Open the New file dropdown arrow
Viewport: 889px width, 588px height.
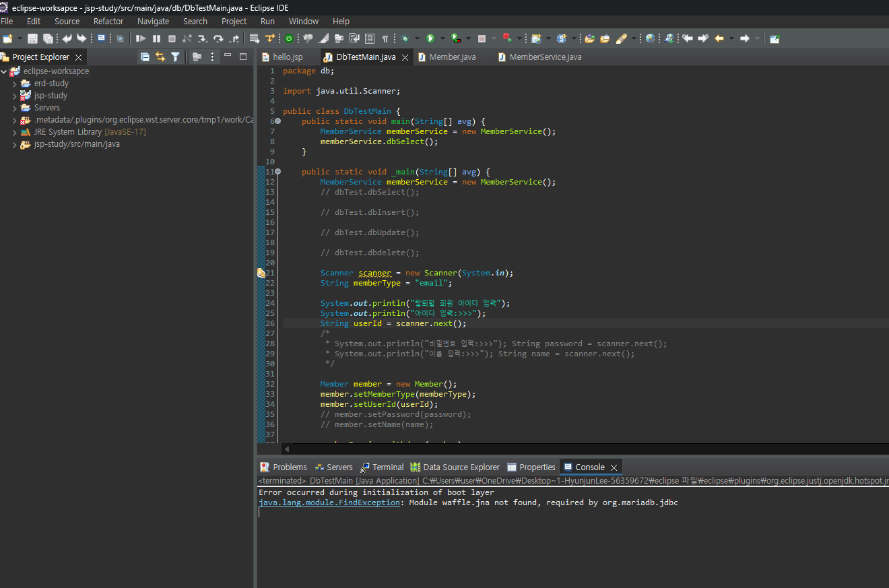pos(20,38)
